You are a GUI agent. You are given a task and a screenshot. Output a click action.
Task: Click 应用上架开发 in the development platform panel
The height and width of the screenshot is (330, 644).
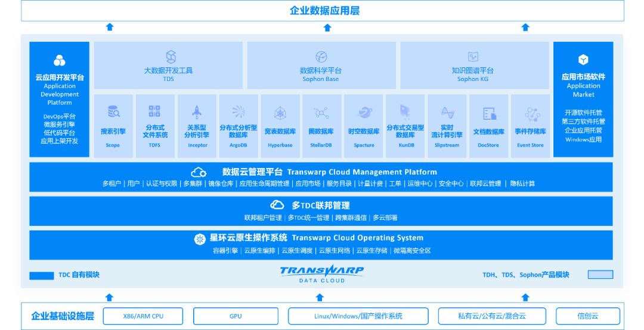click(60, 141)
